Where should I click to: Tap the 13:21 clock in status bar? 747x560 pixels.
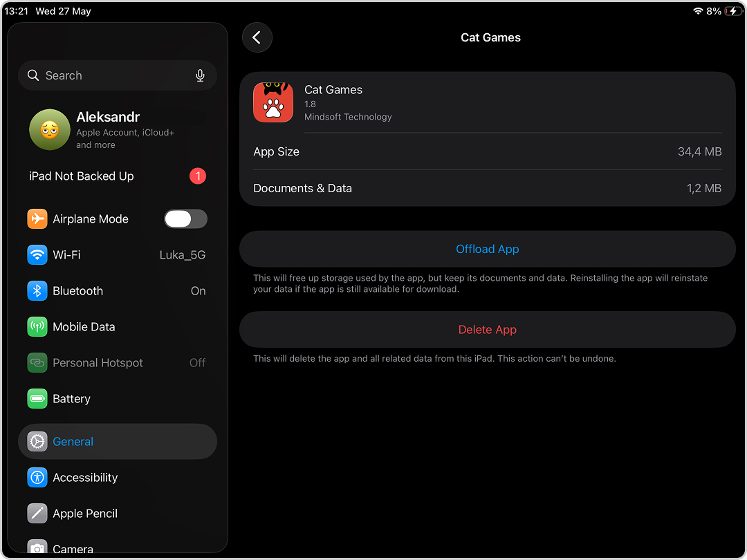click(x=16, y=11)
